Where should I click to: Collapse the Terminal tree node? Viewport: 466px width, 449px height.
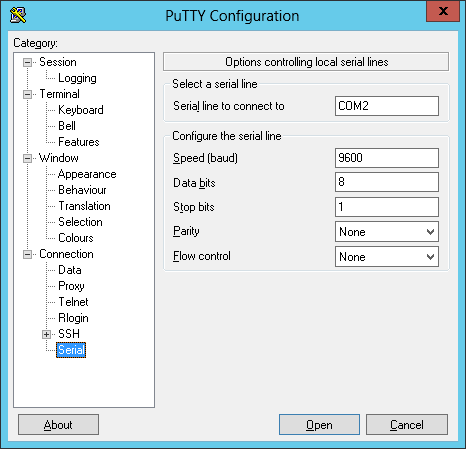27,94
